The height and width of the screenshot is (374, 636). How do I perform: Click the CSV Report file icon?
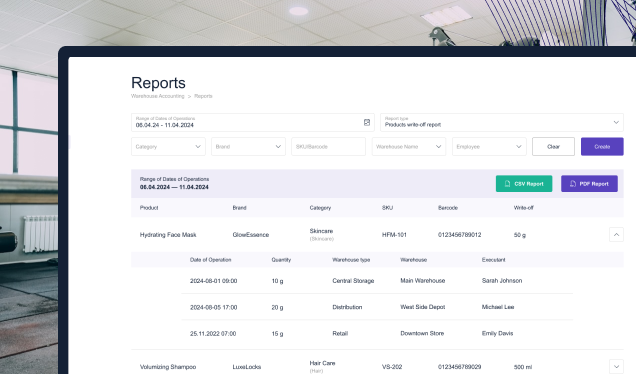507,184
